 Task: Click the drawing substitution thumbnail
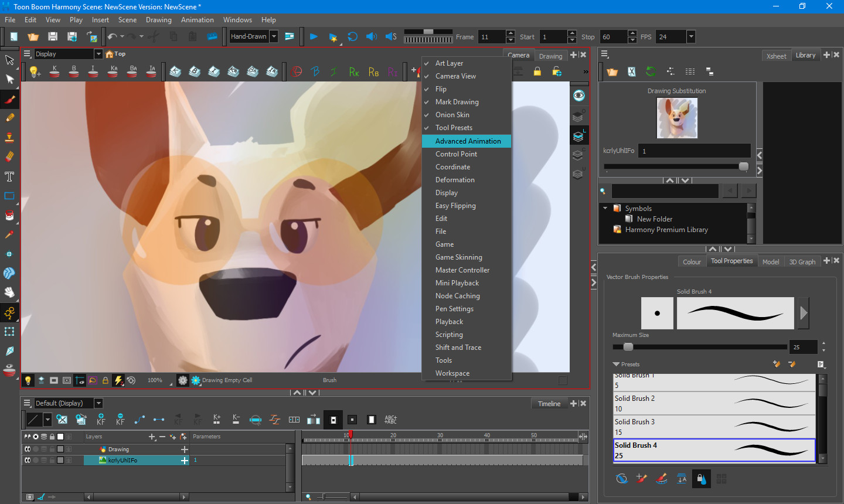coord(677,118)
